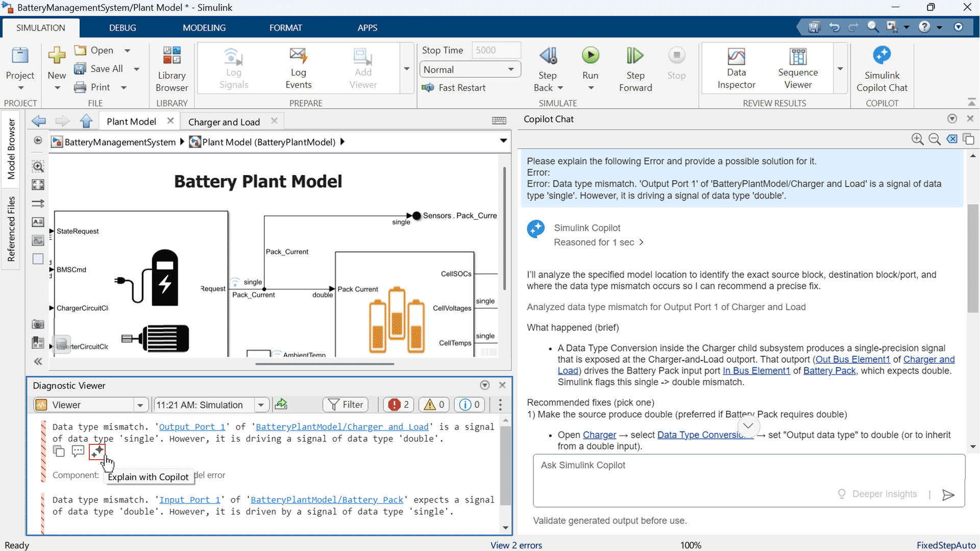This screenshot has width=980, height=551.
Task: Switch to the MODELING ribbon tab
Action: coord(204,28)
